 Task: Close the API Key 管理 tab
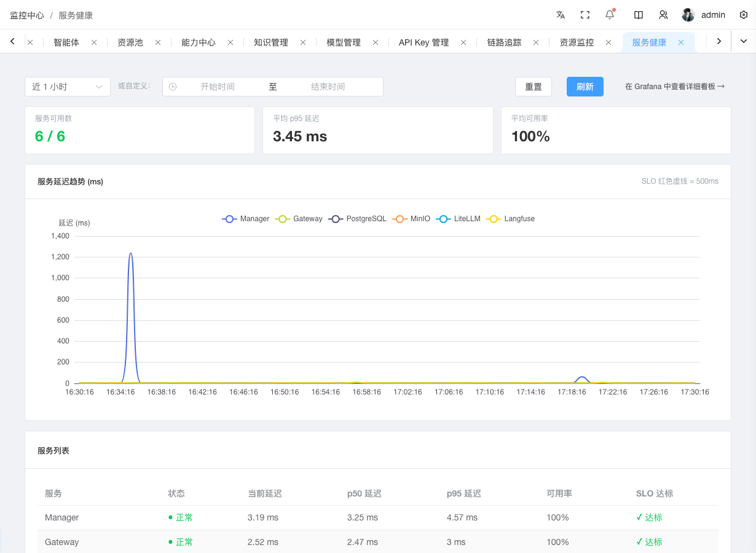463,42
